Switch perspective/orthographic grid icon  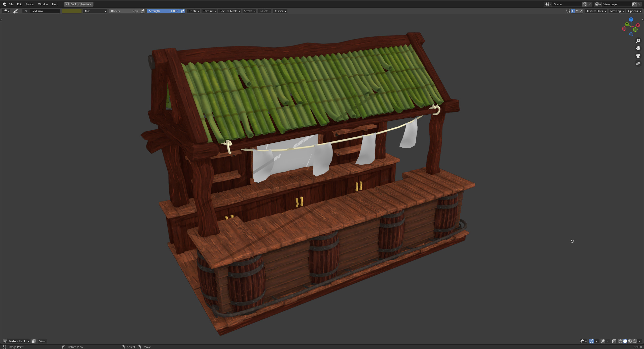point(638,64)
